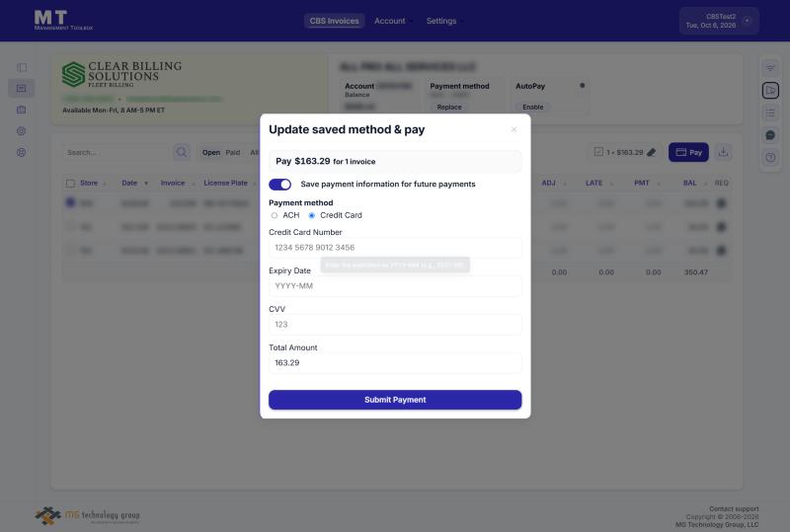The image size is (790, 532).
Task: Click the filter icon in right sidebar
Action: pyautogui.click(x=770, y=67)
